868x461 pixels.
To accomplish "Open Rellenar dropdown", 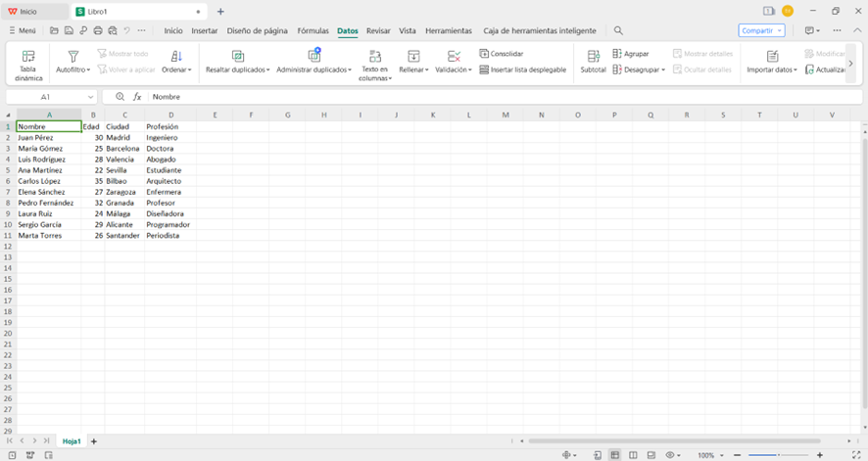I will tap(413, 69).
